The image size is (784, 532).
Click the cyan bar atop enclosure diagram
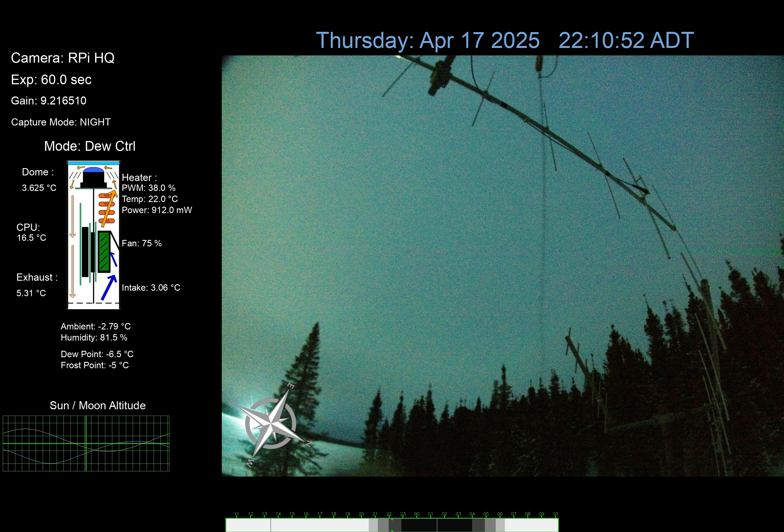(x=93, y=163)
